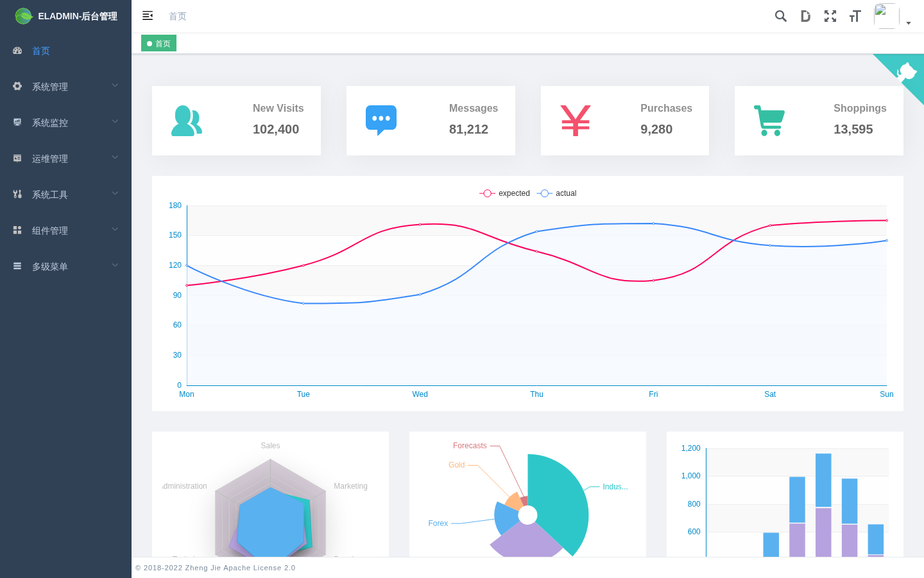Viewport: 924px width, 578px height.
Task: Open the 系统管理 sidebar menu
Action: point(65,87)
